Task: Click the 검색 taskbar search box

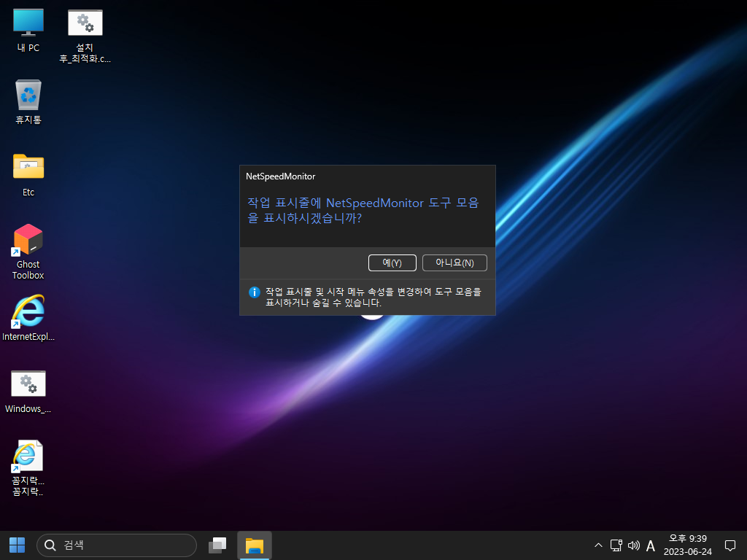Action: 117,545
